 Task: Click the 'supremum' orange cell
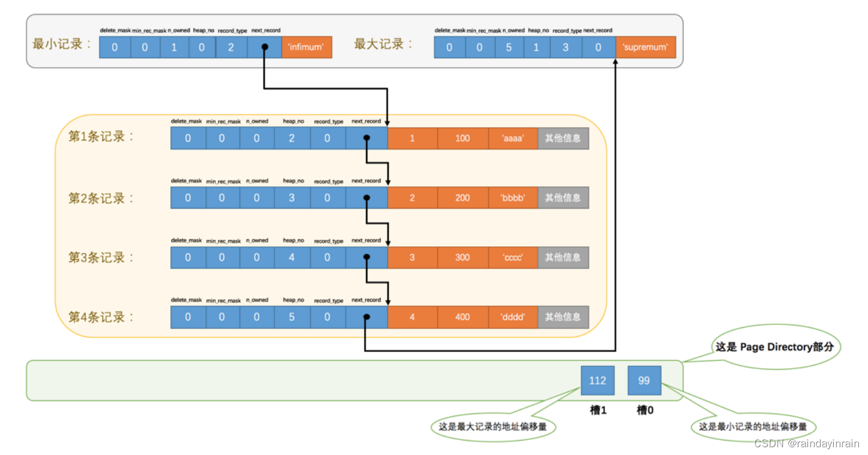(646, 47)
